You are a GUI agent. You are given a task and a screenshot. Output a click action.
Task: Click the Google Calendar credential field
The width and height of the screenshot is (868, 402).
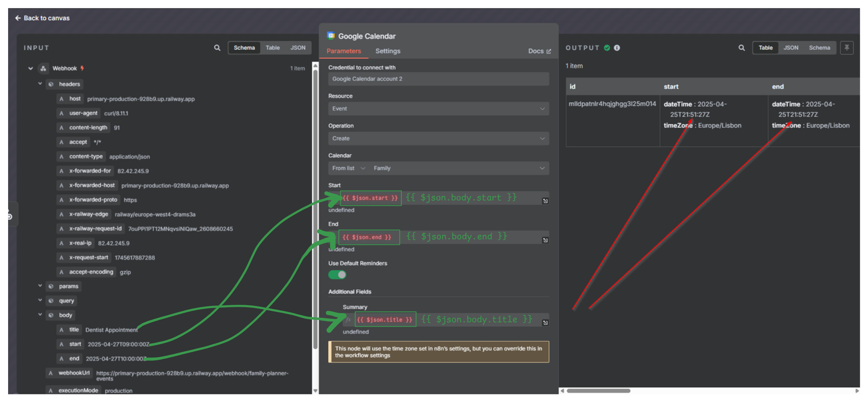pos(439,79)
